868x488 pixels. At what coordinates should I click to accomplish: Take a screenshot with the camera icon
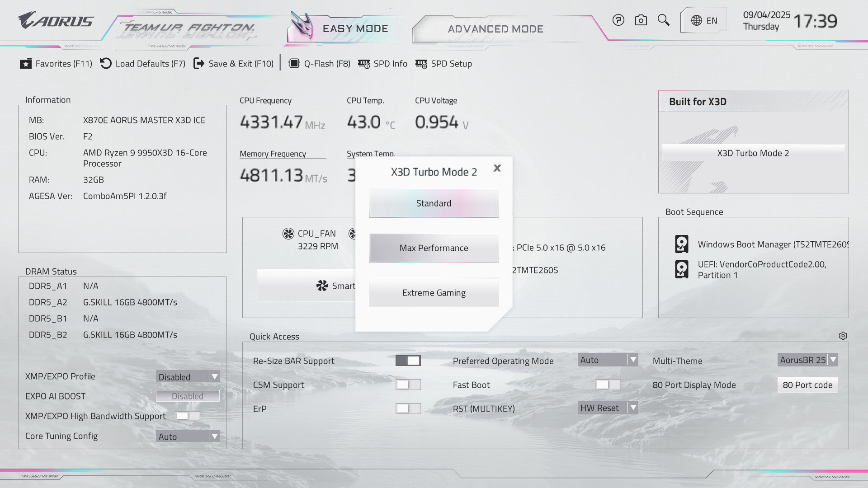[x=641, y=20]
